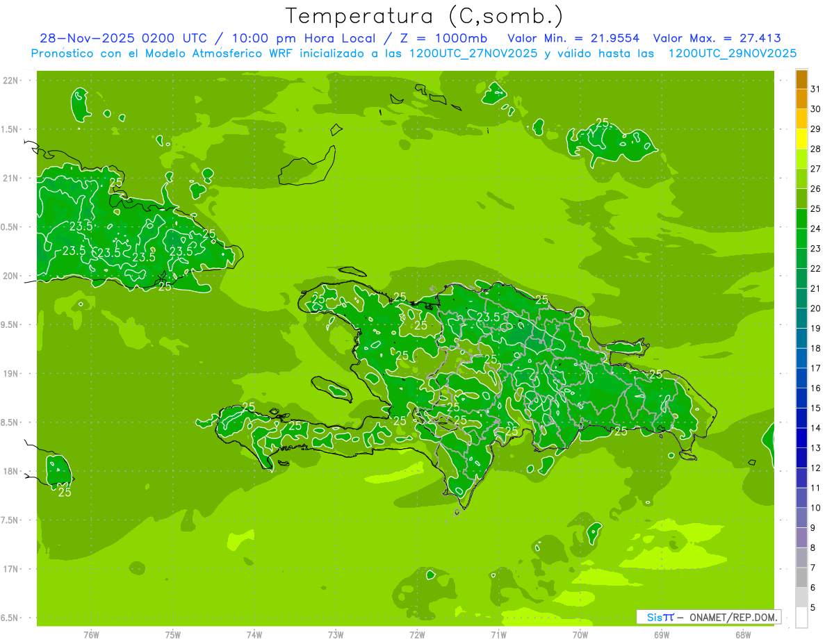The height and width of the screenshot is (644, 834).
Task: Select the '1200UTC_29NOV2025' valid-until time text
Action: pyautogui.click(x=732, y=53)
